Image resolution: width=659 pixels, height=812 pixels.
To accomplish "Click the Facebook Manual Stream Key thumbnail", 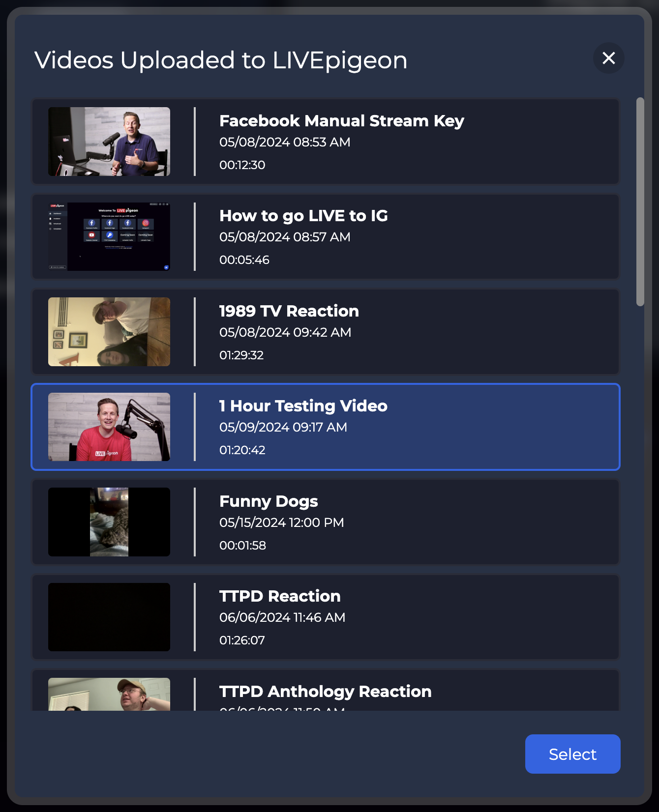I will tap(109, 142).
